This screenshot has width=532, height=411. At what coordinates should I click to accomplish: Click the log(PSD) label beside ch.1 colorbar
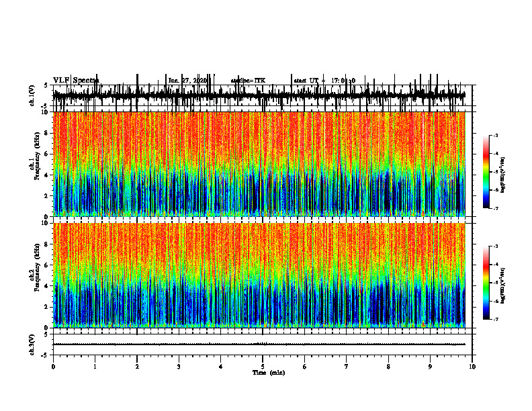503,175
